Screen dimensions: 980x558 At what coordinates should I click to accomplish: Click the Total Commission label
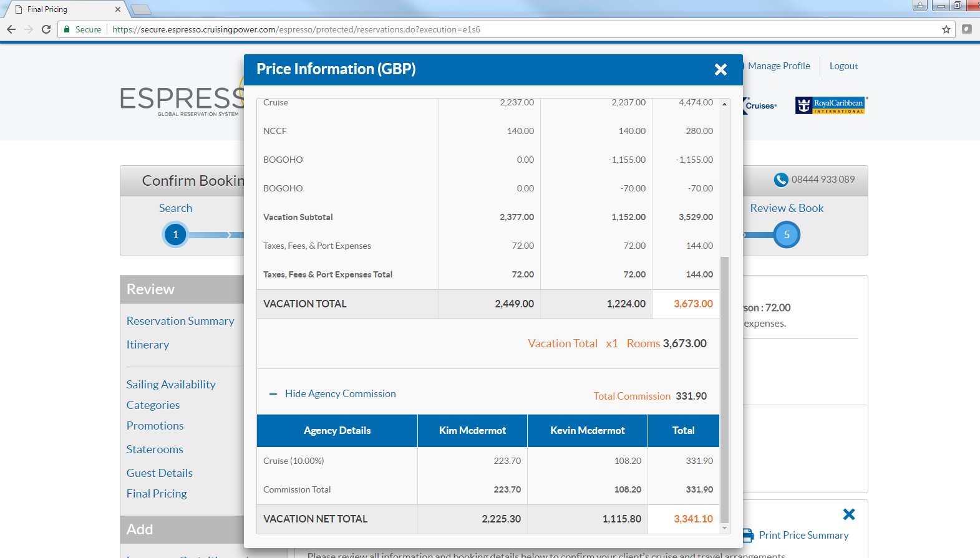(632, 397)
